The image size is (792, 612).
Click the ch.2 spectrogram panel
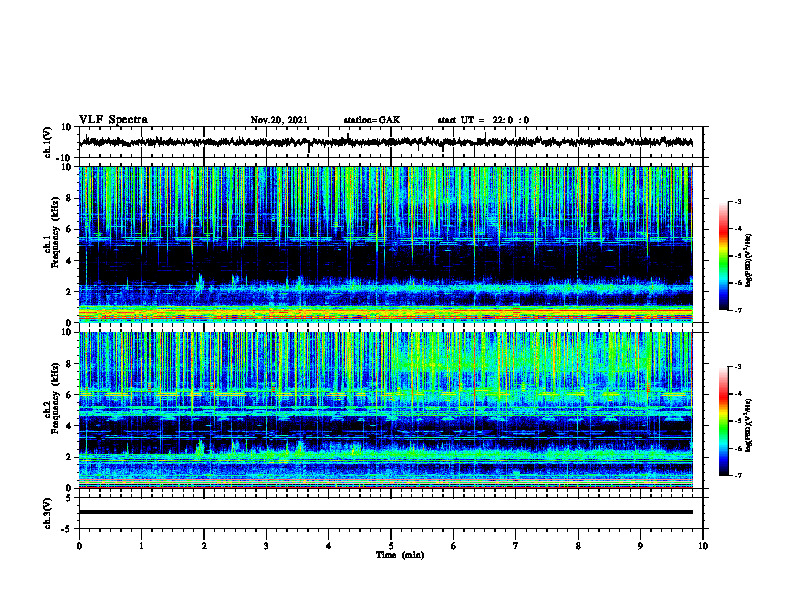(385, 410)
